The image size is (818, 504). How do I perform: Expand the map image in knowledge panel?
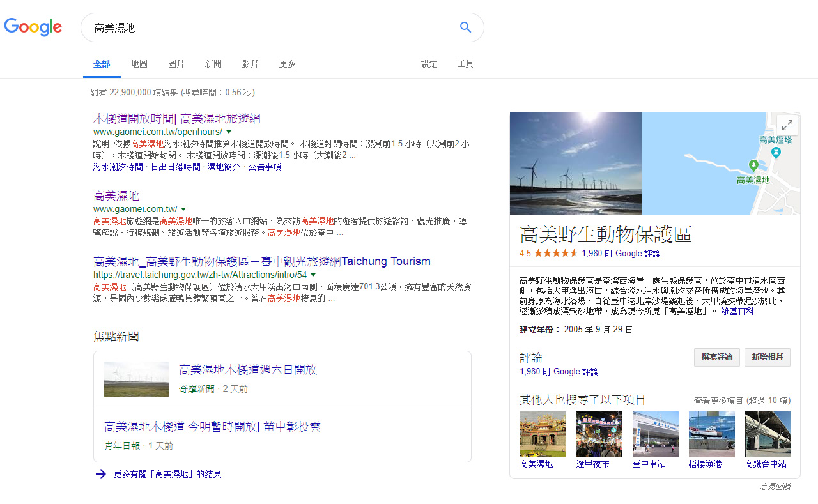tap(787, 125)
